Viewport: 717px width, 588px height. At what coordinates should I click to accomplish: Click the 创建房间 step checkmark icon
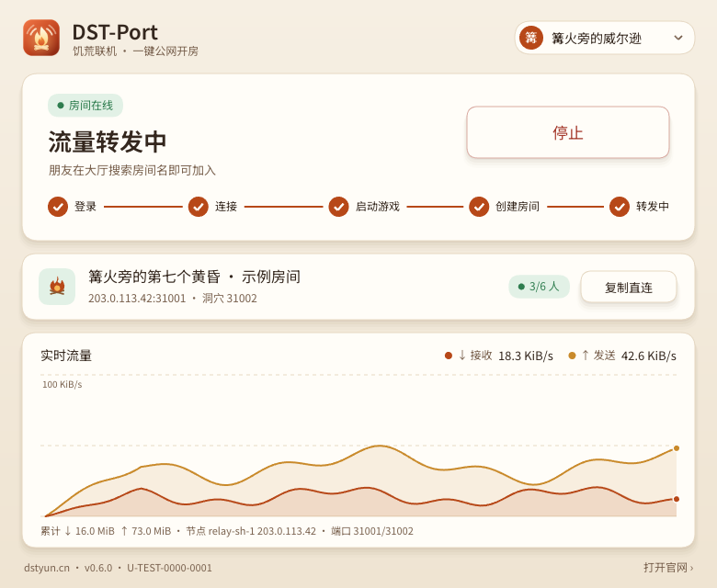coord(479,207)
